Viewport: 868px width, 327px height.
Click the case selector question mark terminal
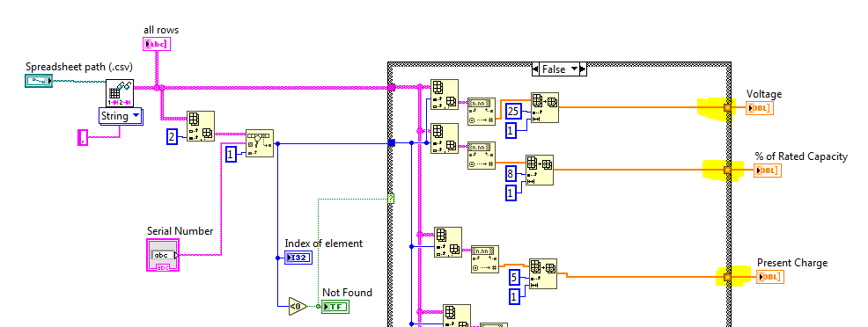(x=391, y=199)
